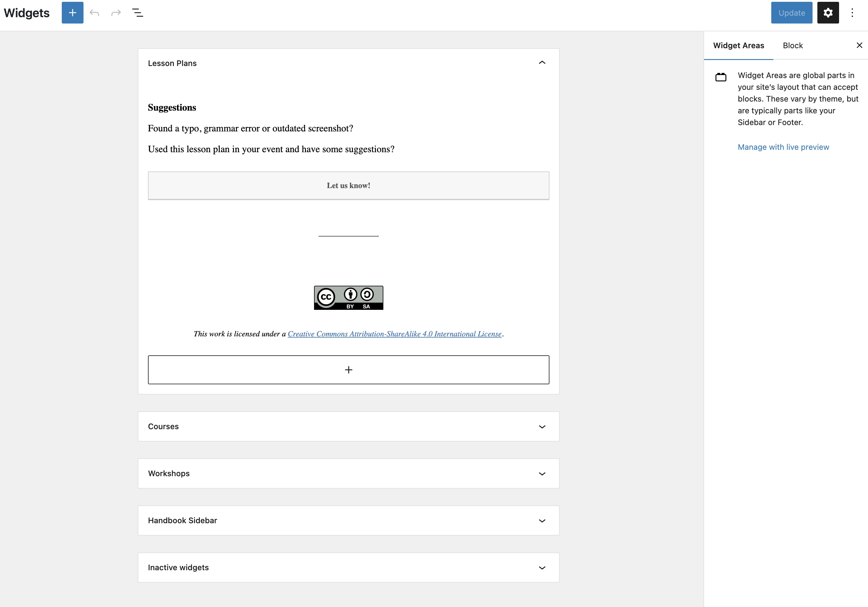868x607 pixels.
Task: Click the undo arrow icon
Action: [x=95, y=13]
